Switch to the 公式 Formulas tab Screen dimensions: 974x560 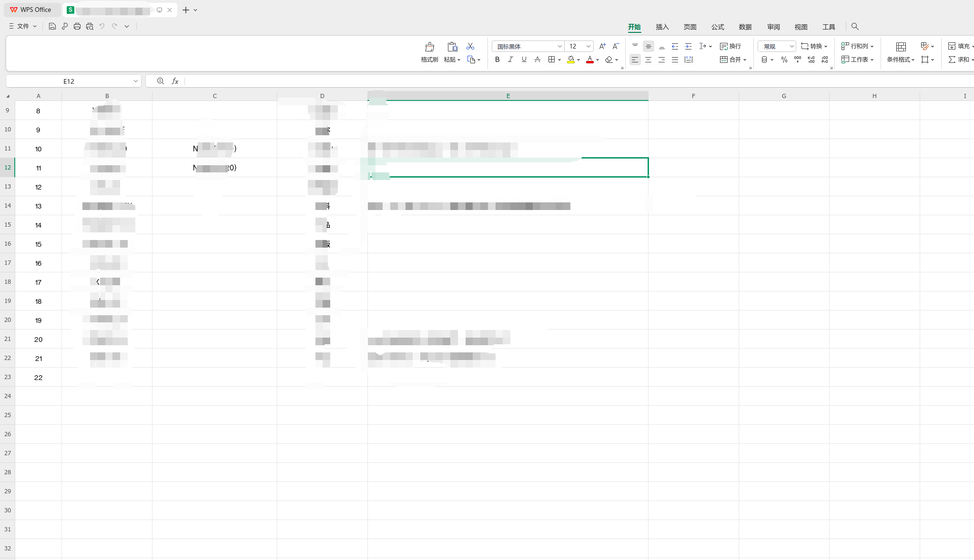[x=718, y=27]
